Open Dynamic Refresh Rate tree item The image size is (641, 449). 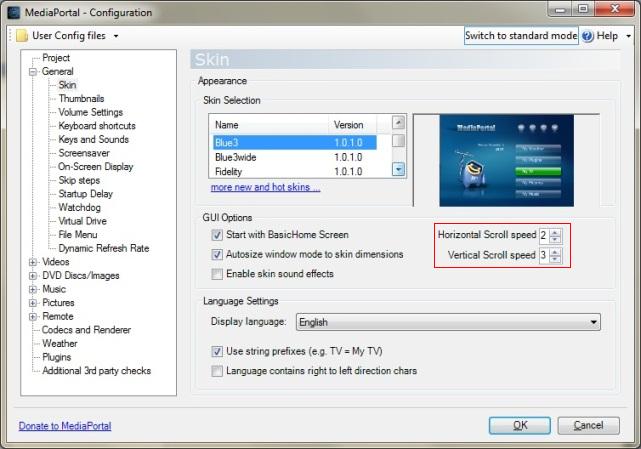pos(104,248)
